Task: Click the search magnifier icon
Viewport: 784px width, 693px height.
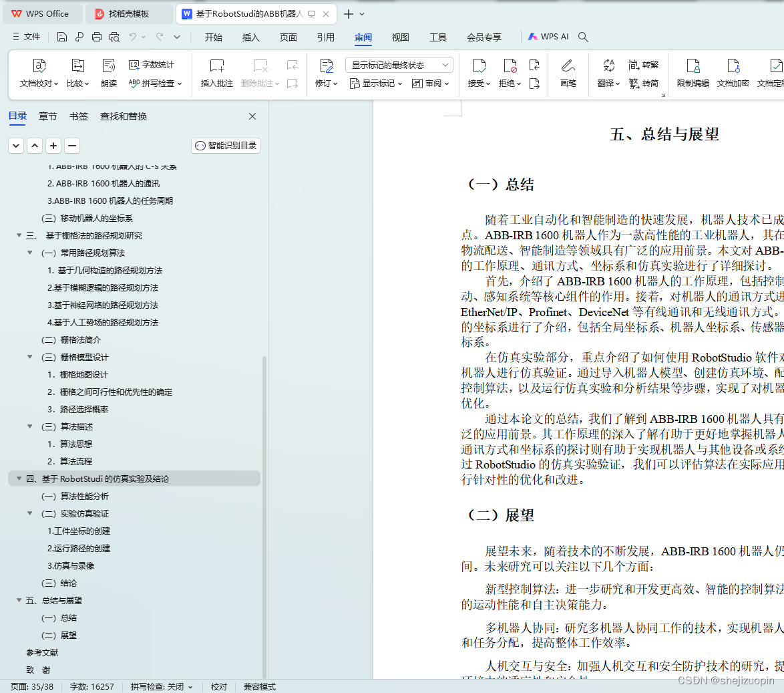Action: (583, 37)
